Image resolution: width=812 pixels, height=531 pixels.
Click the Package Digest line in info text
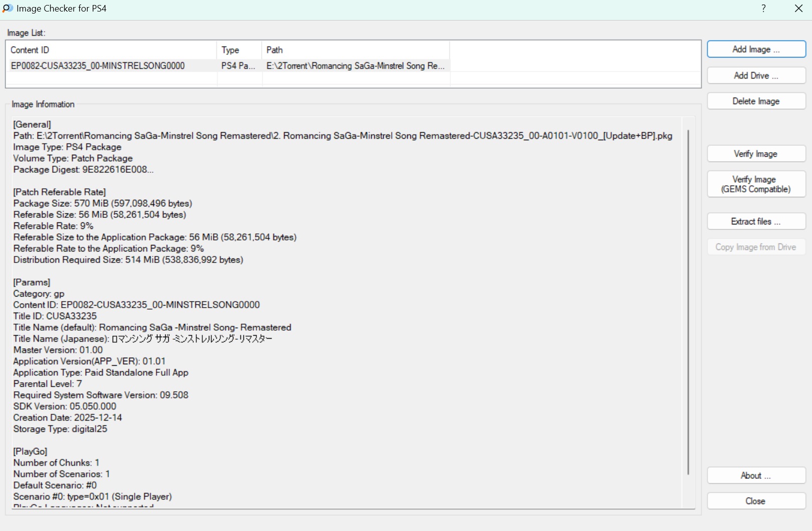pyautogui.click(x=83, y=169)
